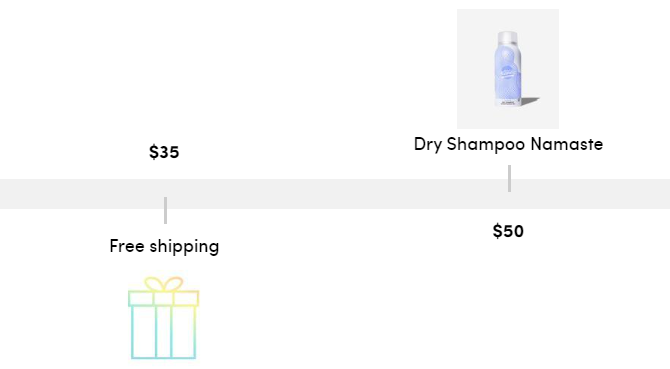The image size is (670, 369).
Task: Select the $35 threshold amount
Action: click(x=164, y=152)
